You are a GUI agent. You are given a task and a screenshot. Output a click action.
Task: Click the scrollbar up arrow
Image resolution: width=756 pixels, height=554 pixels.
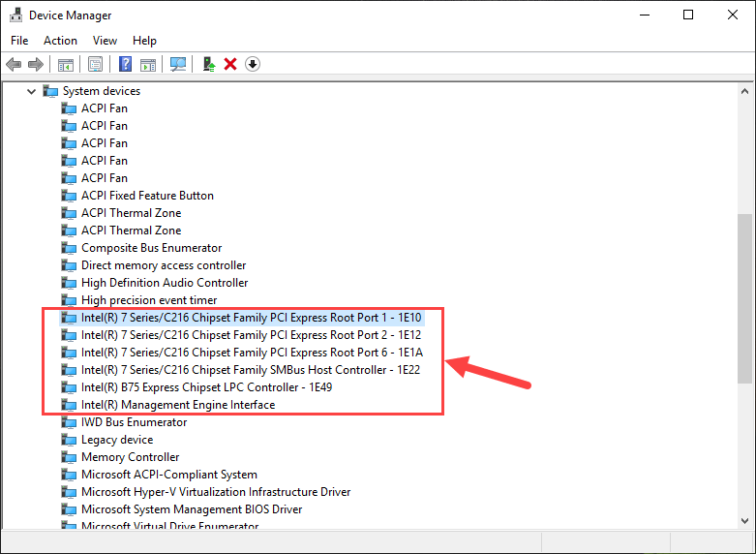click(x=745, y=91)
